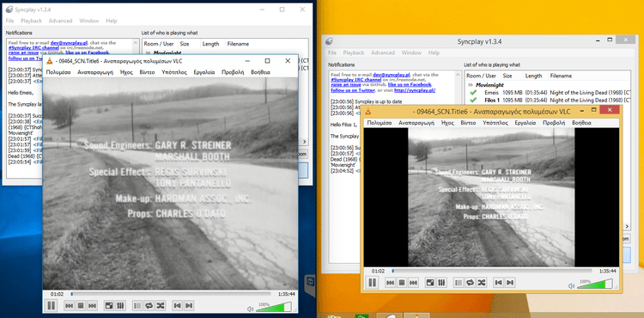
Task: Toggle fullscreen in the right VLC window
Action: pos(430,282)
